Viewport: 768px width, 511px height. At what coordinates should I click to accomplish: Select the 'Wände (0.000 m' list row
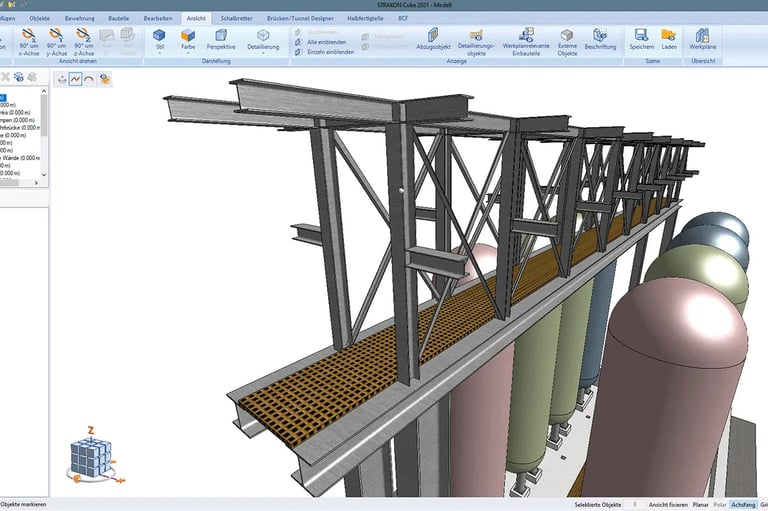click(x=20, y=158)
